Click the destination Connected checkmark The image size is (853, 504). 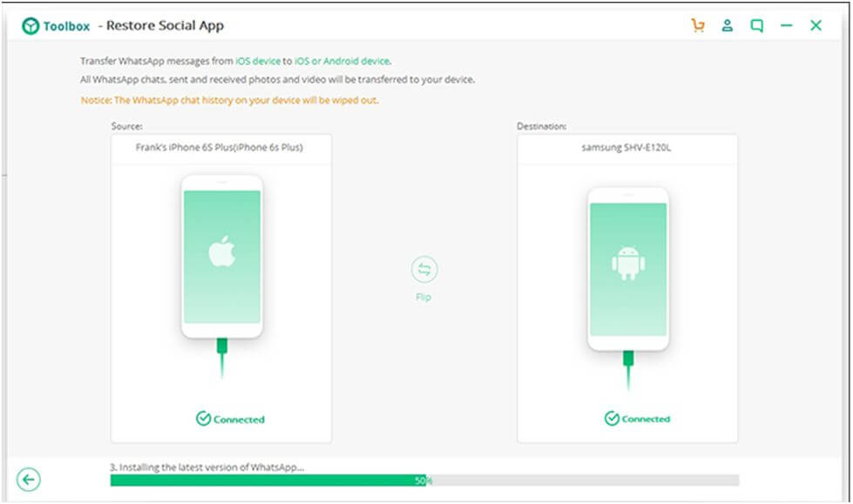[612, 419]
